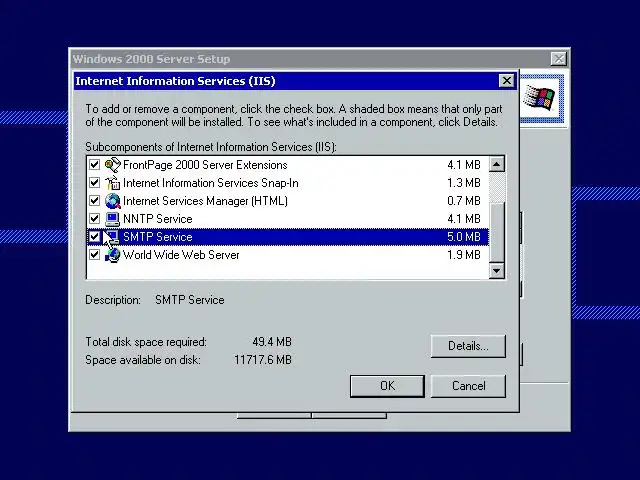Image resolution: width=640 pixels, height=480 pixels.
Task: Click the 11717.6 MB space available value
Action: (263, 360)
